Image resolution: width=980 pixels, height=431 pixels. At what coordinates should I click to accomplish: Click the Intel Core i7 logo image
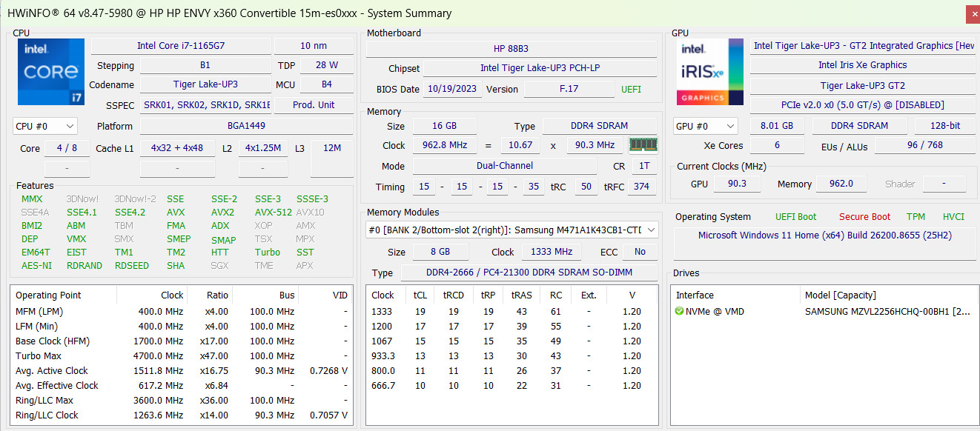tap(51, 72)
